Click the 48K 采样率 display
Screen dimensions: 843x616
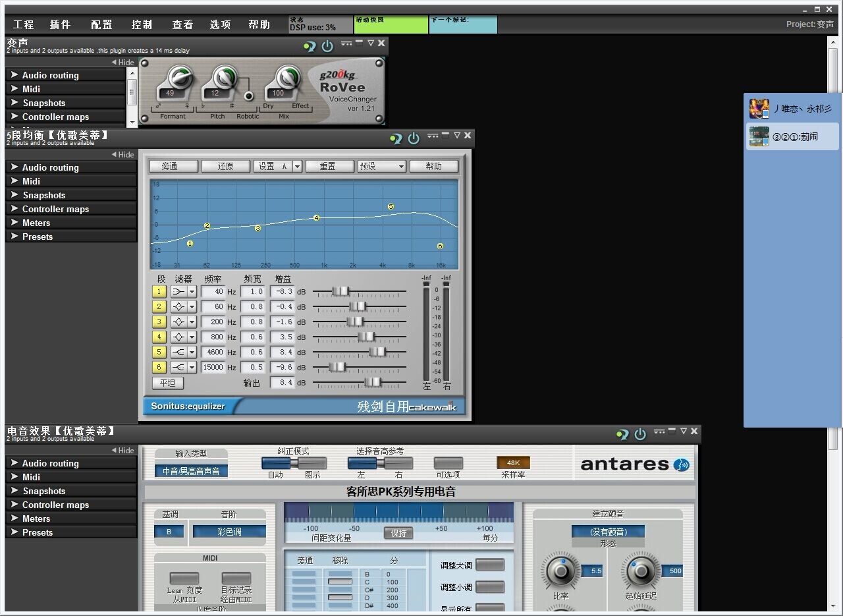tap(513, 462)
